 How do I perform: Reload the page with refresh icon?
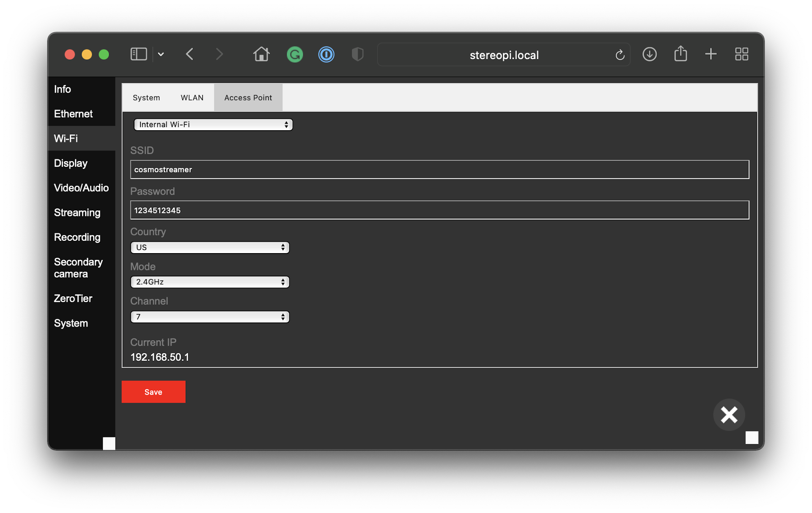pyautogui.click(x=620, y=55)
